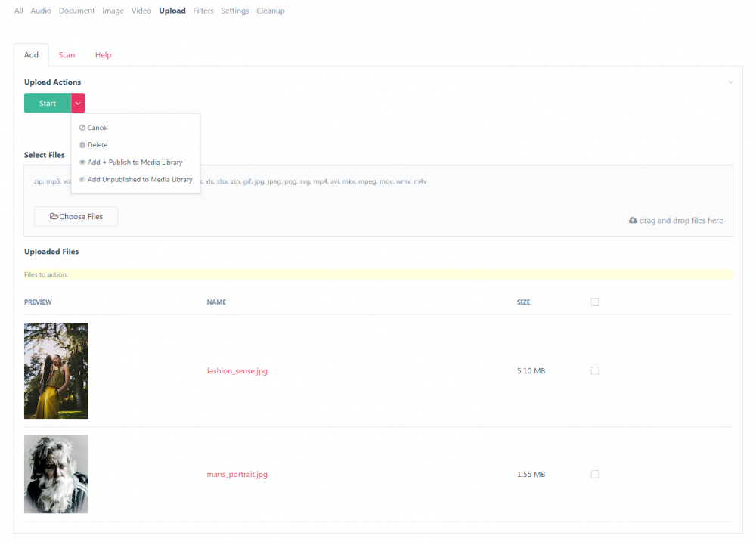
Task: Click the crossed-eye icon for Add Unpublished option
Action: click(83, 179)
